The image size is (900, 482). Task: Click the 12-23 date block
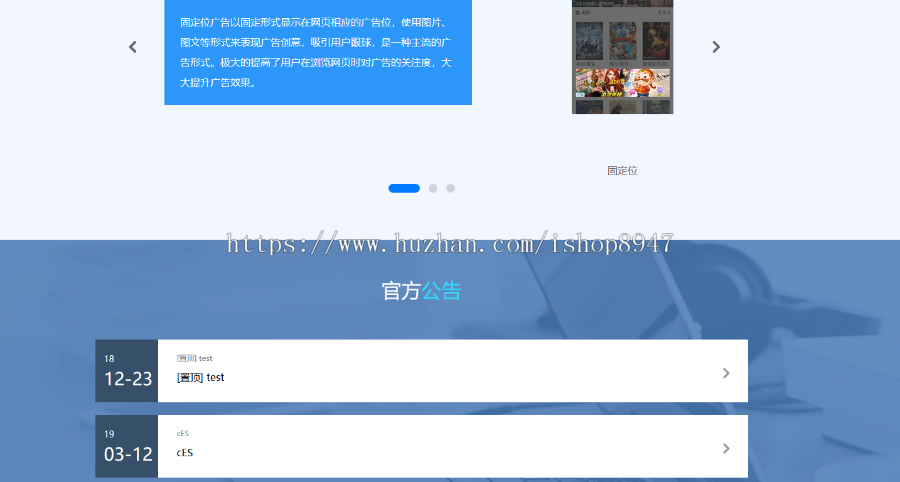coord(126,371)
